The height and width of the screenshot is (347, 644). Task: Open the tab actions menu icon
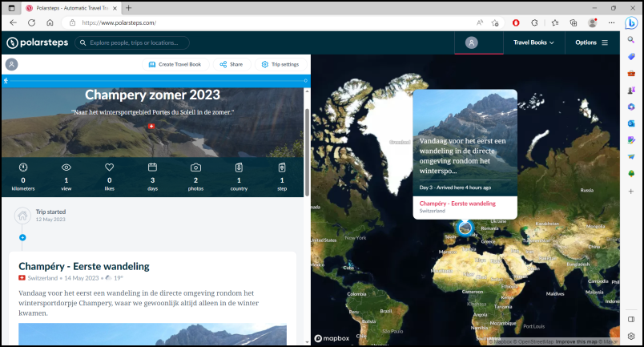pyautogui.click(x=11, y=8)
